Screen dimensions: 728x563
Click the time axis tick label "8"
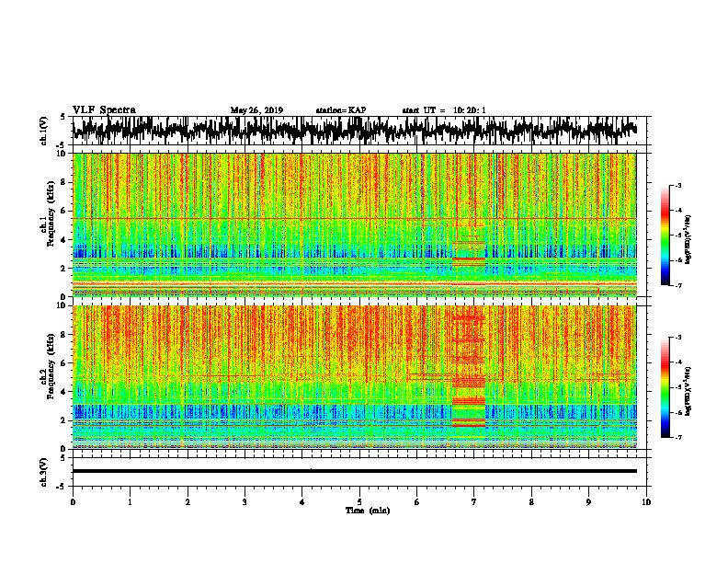(531, 502)
